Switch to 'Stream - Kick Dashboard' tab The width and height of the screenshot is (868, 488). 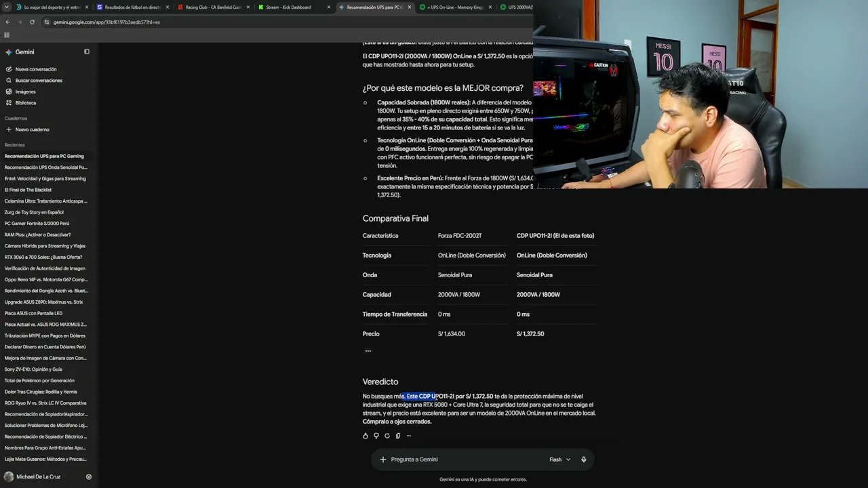click(294, 7)
